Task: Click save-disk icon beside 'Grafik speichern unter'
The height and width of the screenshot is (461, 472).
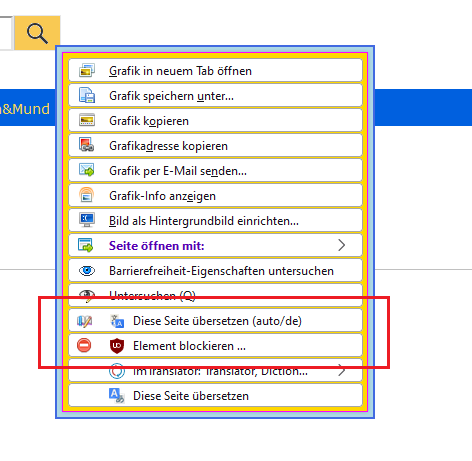Action: (x=87, y=95)
